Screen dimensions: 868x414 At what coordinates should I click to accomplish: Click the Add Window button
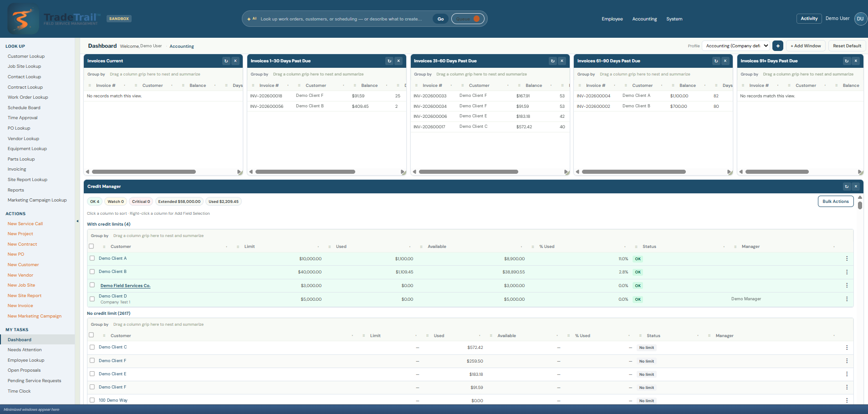(806, 46)
